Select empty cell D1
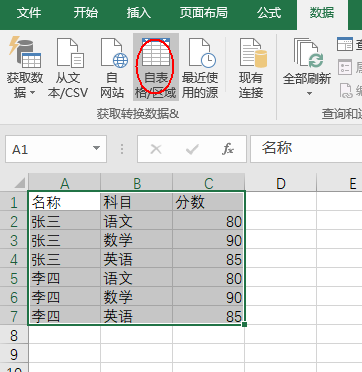The image size is (362, 372). click(x=281, y=201)
